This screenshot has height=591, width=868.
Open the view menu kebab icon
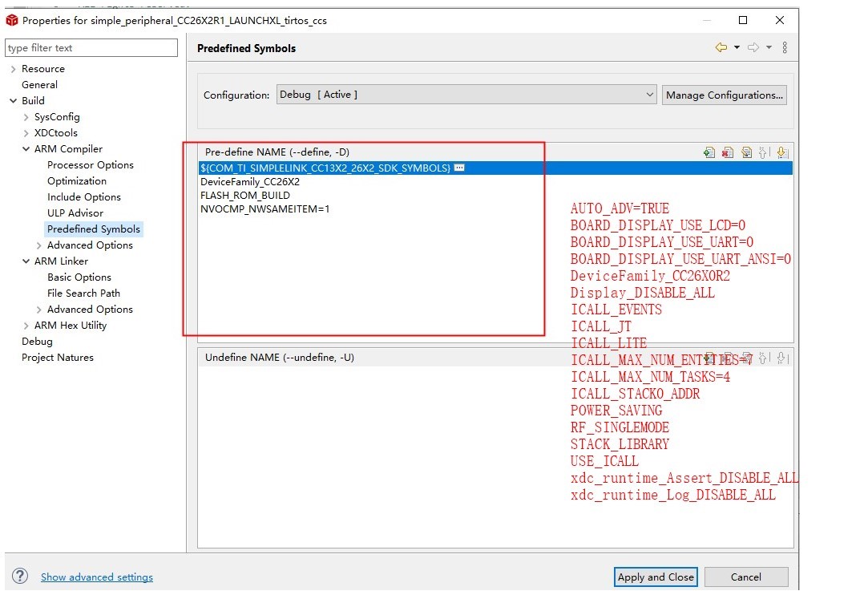coord(785,47)
